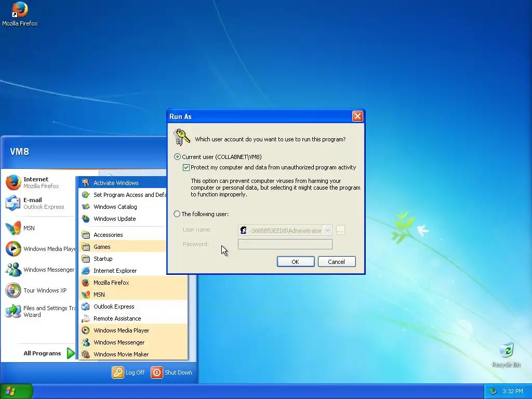Click the VM8 user name header
The width and height of the screenshot is (532, 399).
[19, 152]
